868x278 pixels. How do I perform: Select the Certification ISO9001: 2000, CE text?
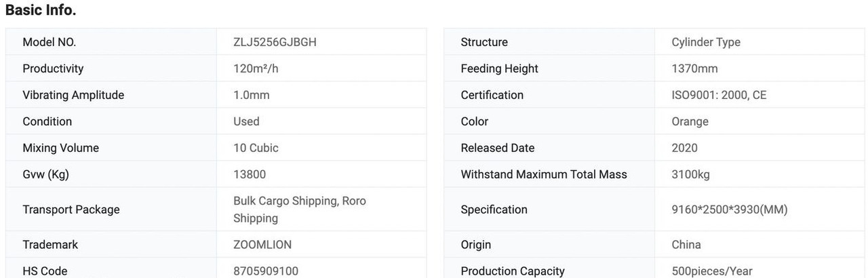(x=719, y=95)
